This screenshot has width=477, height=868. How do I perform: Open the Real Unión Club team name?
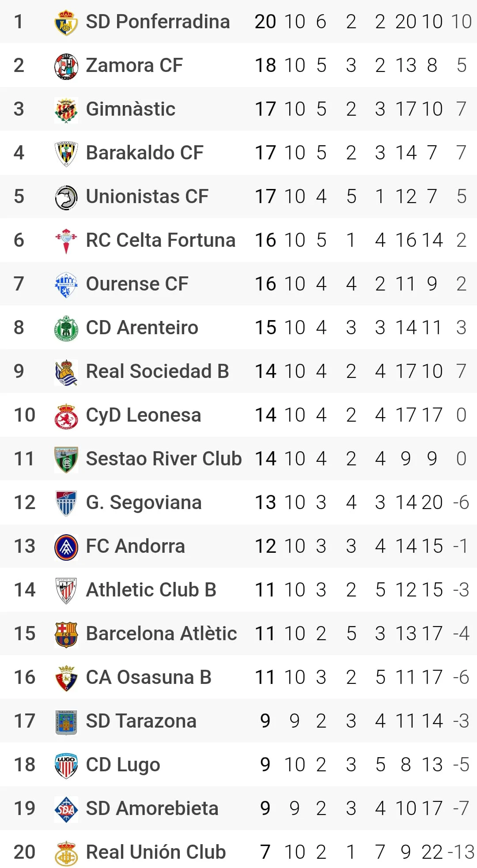pos(156,852)
